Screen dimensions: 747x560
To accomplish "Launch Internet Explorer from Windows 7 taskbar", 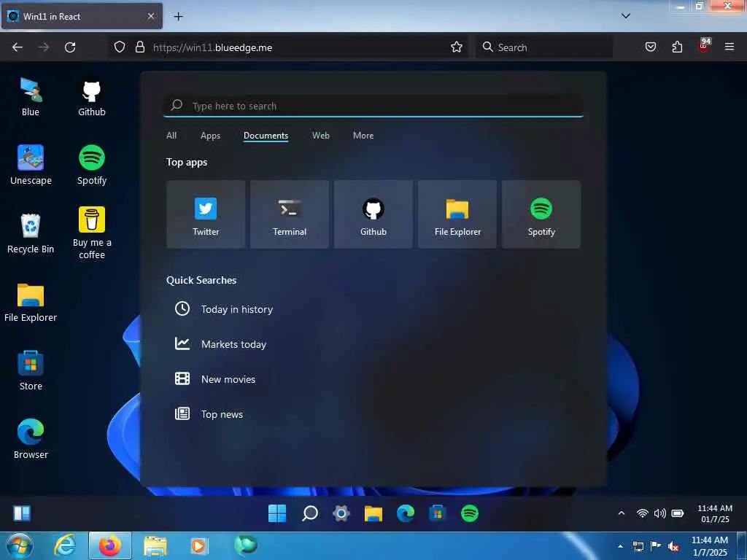I will tap(65, 546).
